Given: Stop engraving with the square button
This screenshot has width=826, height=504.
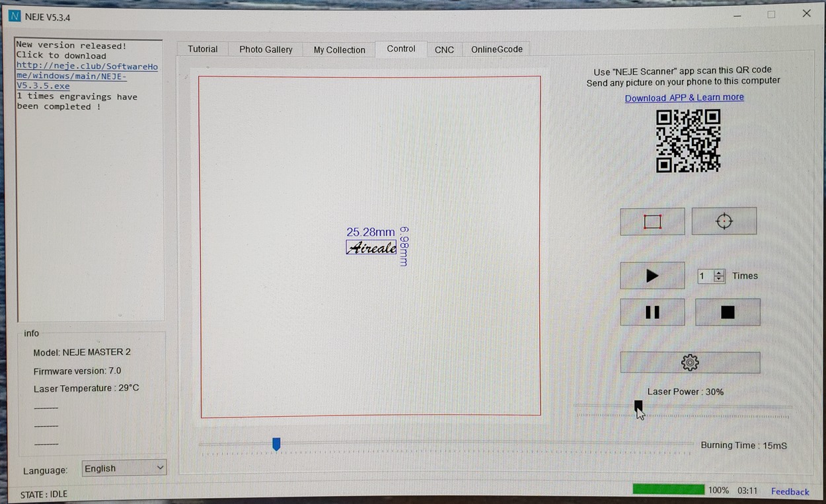Looking at the screenshot, I should [x=728, y=312].
